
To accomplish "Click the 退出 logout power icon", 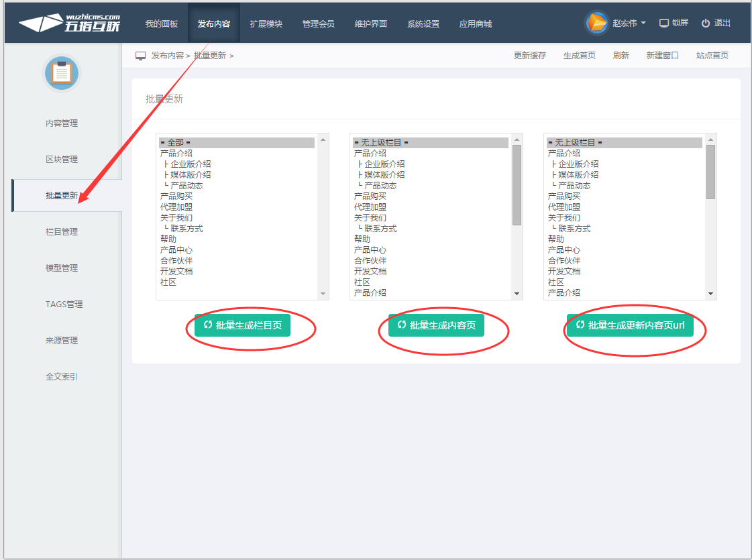I will (705, 23).
